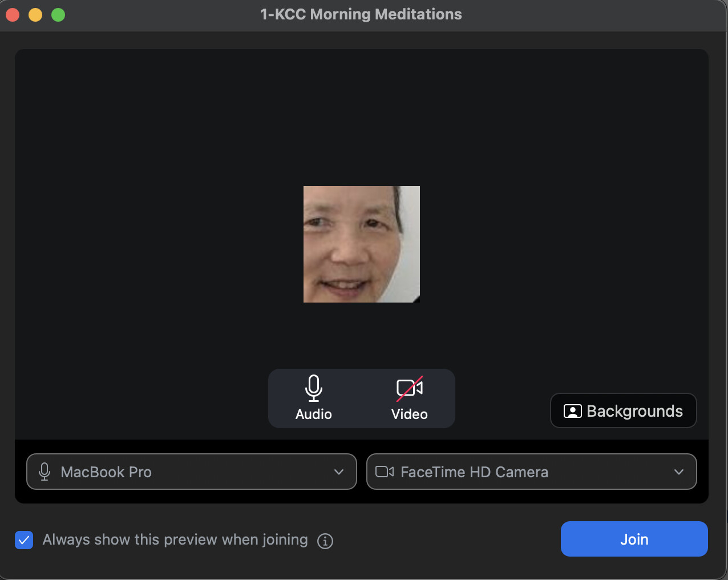This screenshot has width=728, height=580.
Task: Click the microphone icon in the MacBook Pro selector
Action: (45, 472)
